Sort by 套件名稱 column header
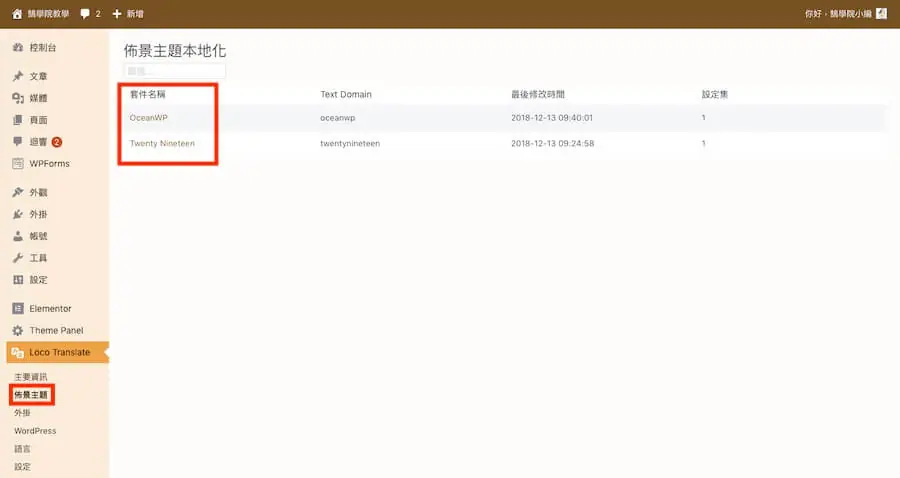The width and height of the screenshot is (900, 478). click(x=148, y=94)
